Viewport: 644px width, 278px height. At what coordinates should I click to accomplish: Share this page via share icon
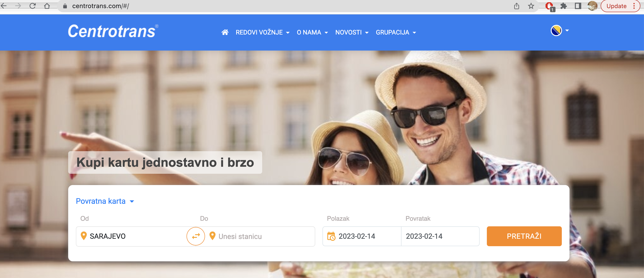tap(516, 6)
